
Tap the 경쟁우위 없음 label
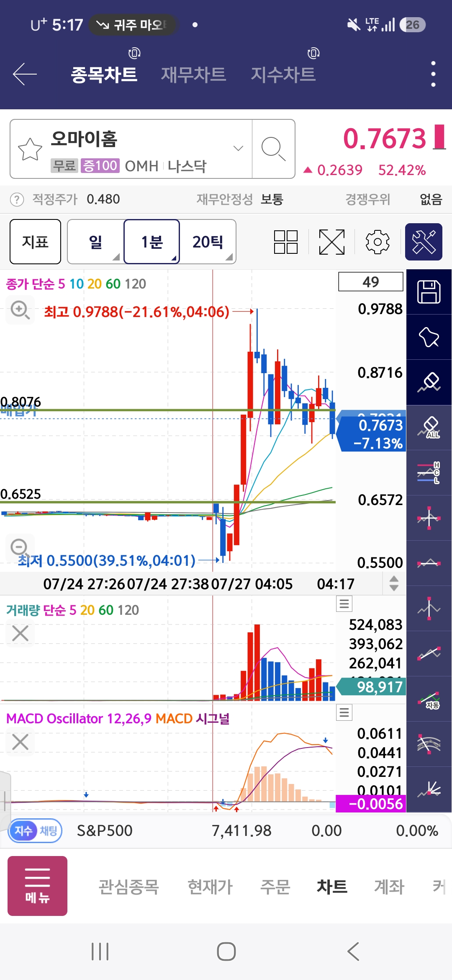[394, 199]
